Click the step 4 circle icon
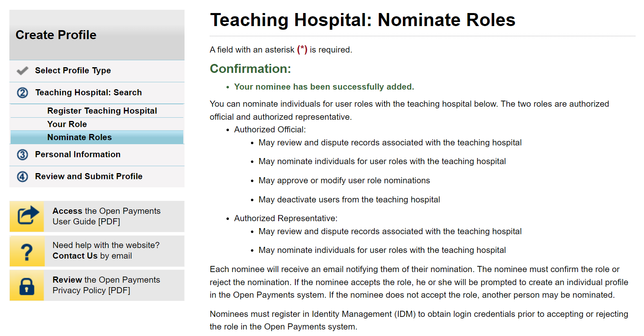This screenshot has height=336, width=644. coord(22,177)
